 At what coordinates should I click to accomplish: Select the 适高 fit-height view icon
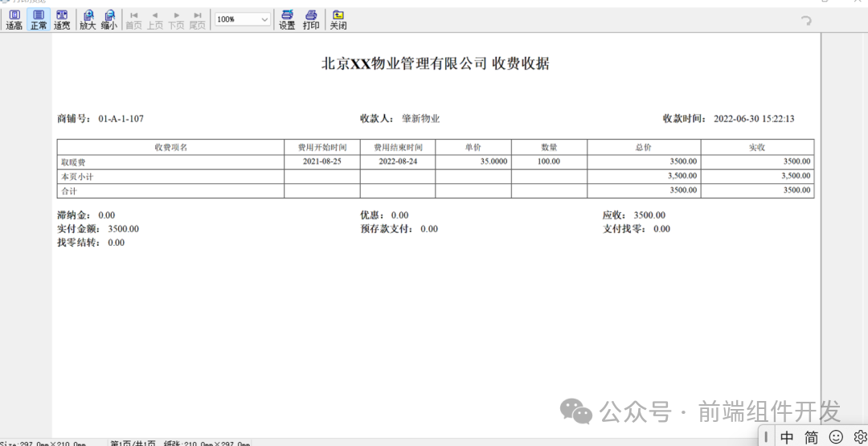coord(14,20)
